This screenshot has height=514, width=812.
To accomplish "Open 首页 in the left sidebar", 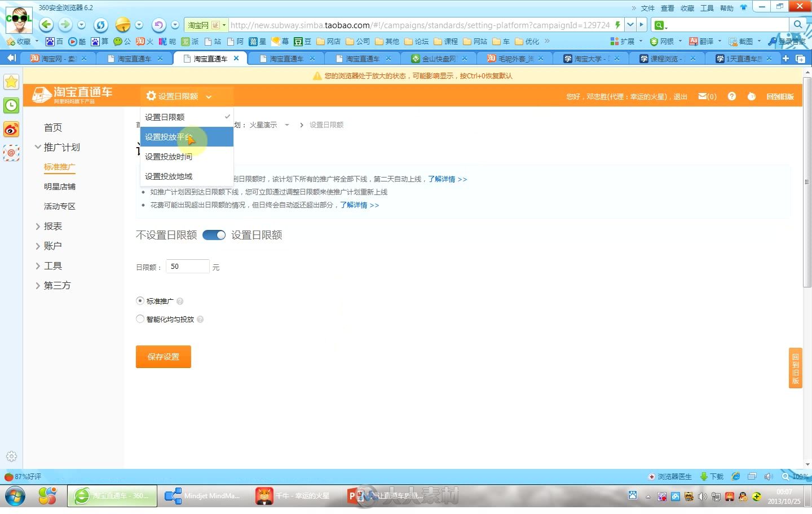I will 53,128.
